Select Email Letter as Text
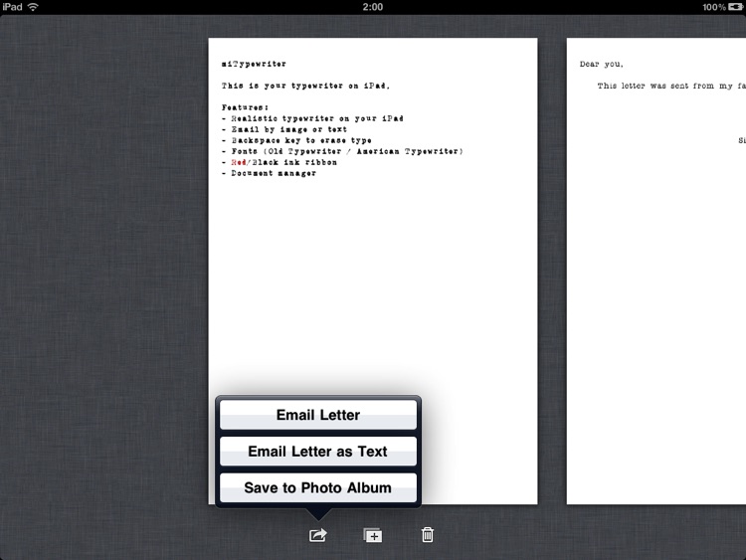 click(x=318, y=451)
